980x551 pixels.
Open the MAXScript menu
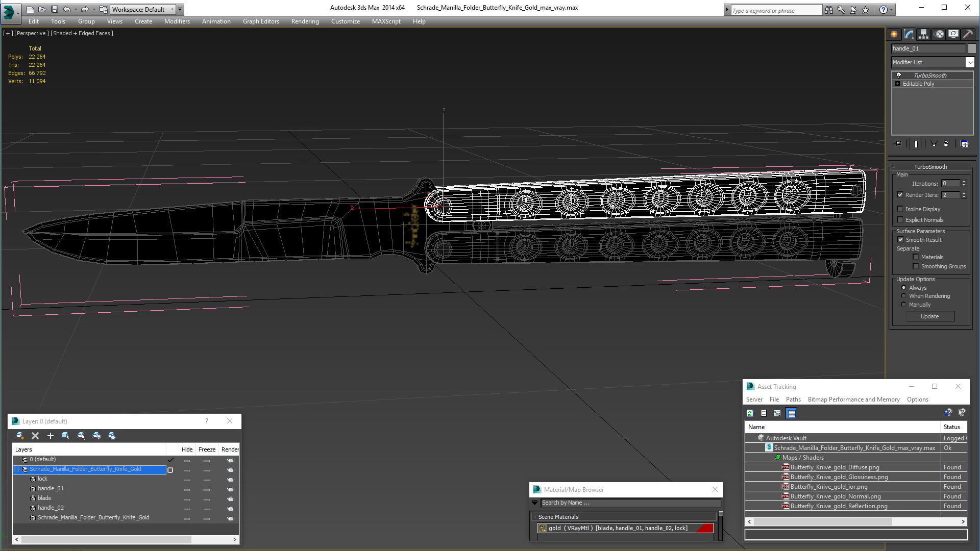click(x=386, y=21)
